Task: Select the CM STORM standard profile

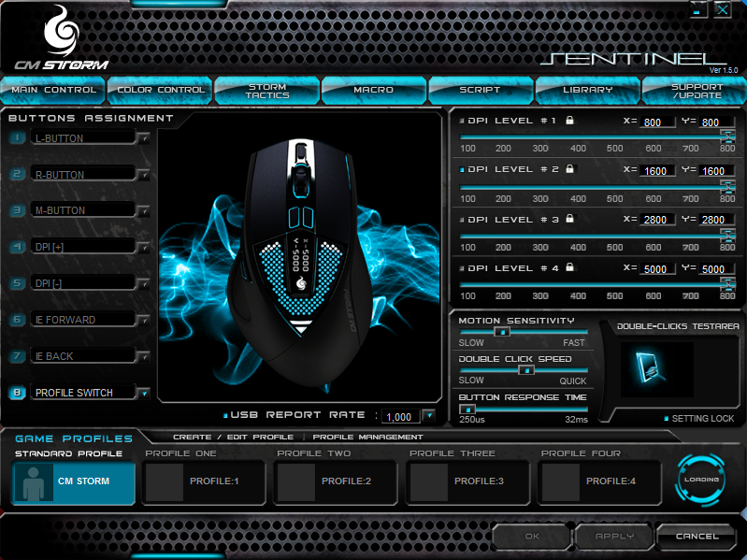Action: tap(74, 481)
